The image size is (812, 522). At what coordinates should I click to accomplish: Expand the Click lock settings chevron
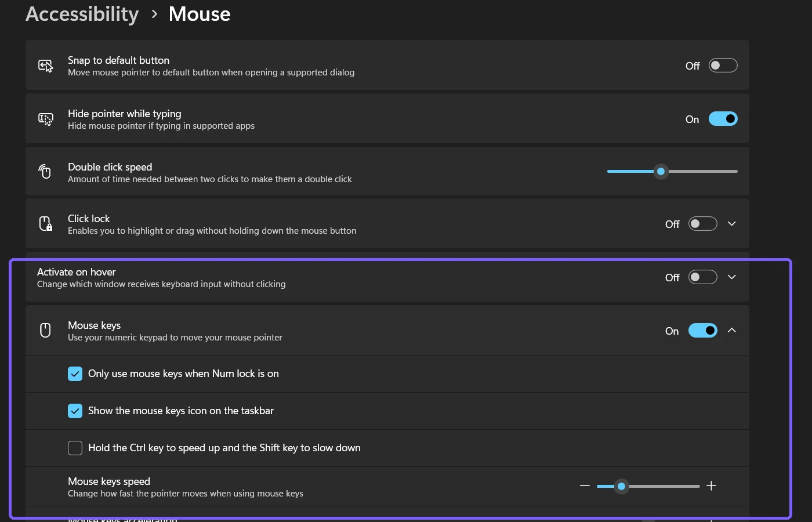coord(732,224)
